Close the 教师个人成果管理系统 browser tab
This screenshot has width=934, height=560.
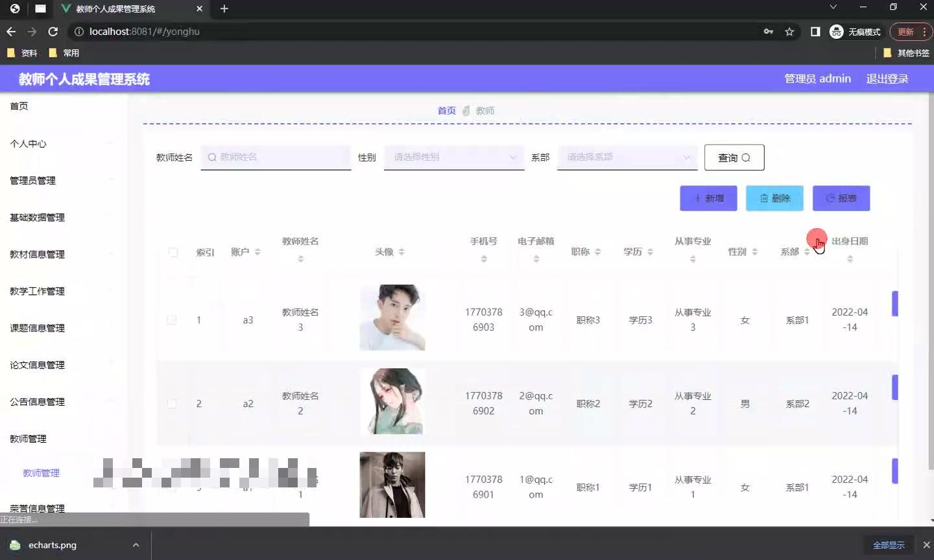199,8
